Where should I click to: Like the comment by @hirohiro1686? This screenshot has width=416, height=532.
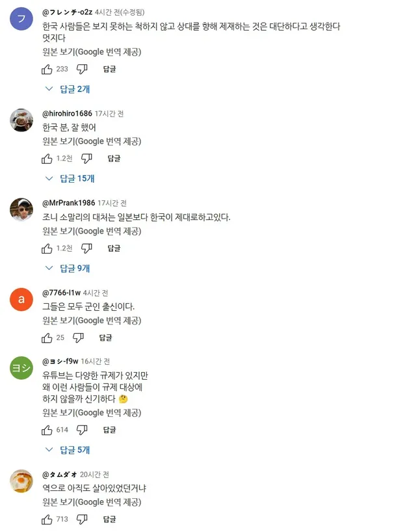click(x=47, y=159)
